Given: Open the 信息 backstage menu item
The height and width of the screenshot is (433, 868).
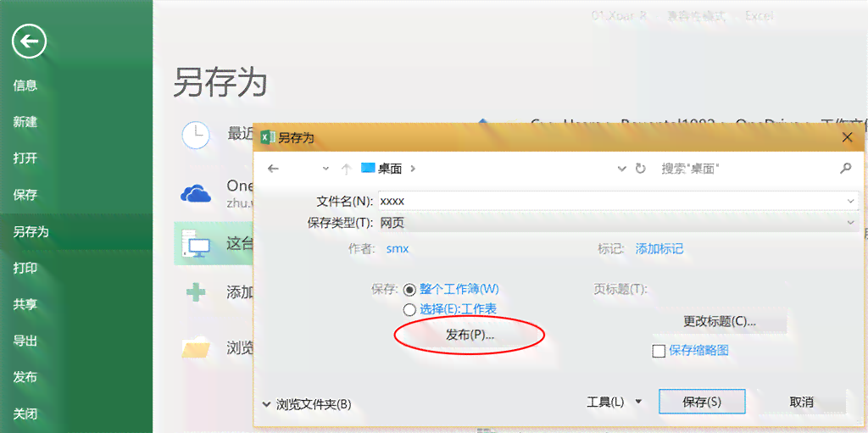Looking at the screenshot, I should [25, 86].
